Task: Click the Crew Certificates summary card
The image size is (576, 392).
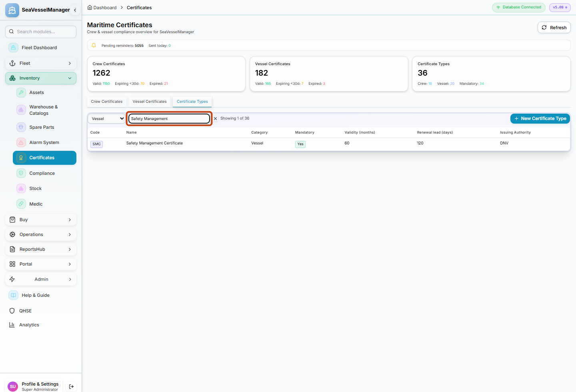Action: 166,74
